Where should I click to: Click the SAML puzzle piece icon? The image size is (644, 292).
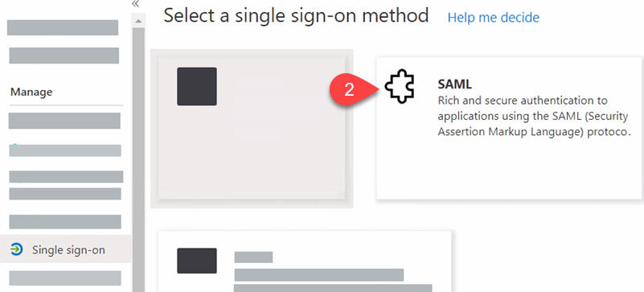[x=400, y=86]
